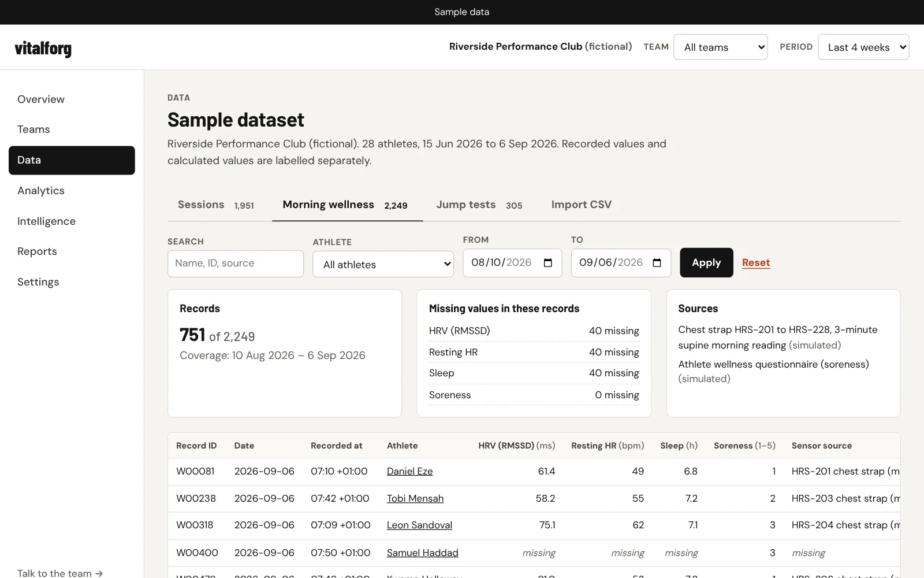Click the Record ID column header
The width and height of the screenshot is (924, 578).
[196, 446]
